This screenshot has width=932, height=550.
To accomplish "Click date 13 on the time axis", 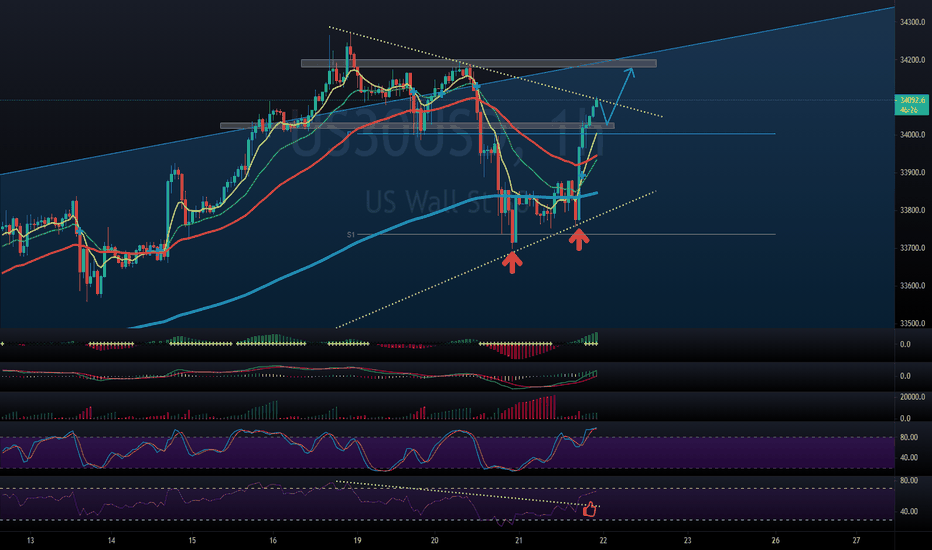I will pos(30,540).
